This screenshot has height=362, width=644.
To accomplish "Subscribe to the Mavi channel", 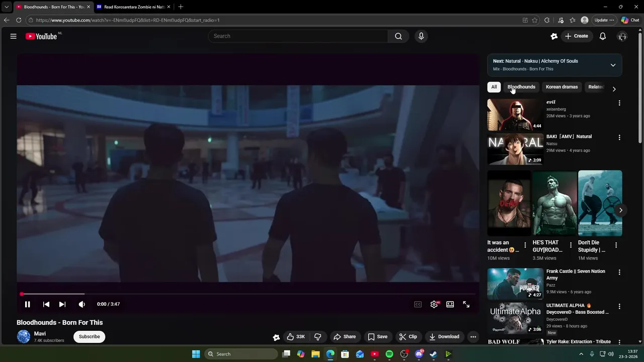I will pyautogui.click(x=89, y=337).
